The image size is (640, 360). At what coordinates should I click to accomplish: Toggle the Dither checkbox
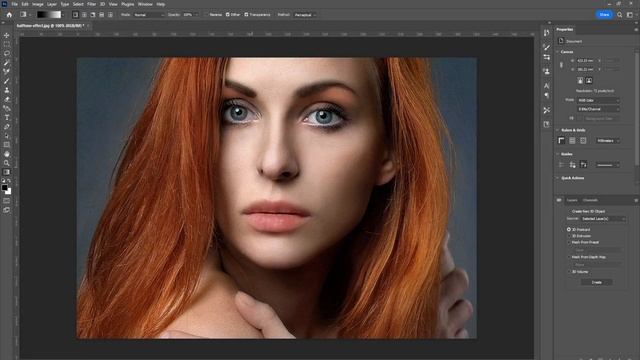pyautogui.click(x=227, y=15)
